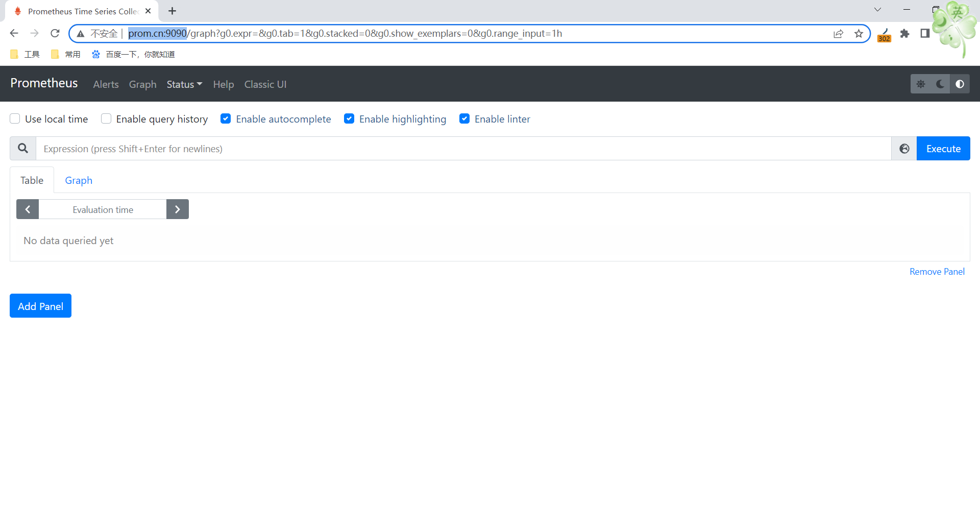This screenshot has height=526, width=980.
Task: Open the 百度一下 bookmark
Action: click(133, 54)
